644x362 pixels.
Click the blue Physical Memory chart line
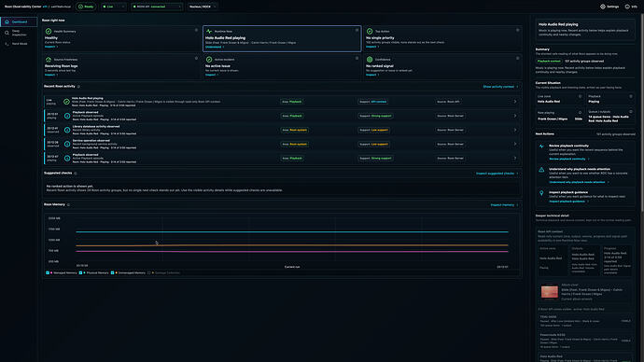[292, 232]
